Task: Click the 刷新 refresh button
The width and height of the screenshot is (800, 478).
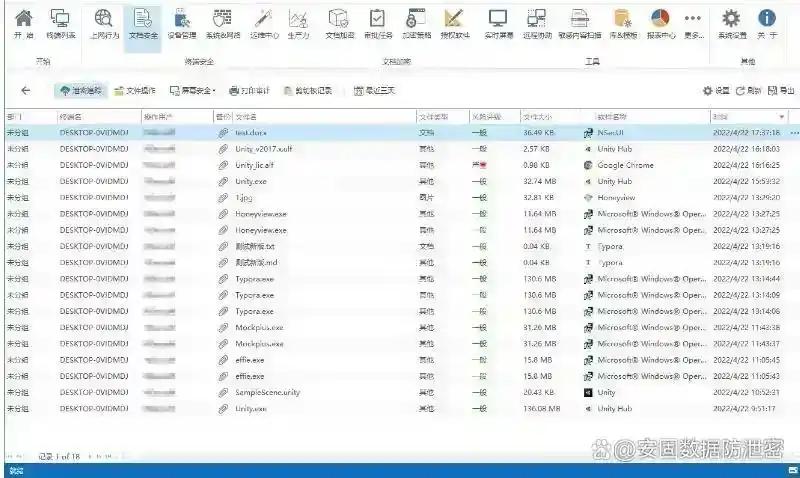Action: click(x=748, y=91)
